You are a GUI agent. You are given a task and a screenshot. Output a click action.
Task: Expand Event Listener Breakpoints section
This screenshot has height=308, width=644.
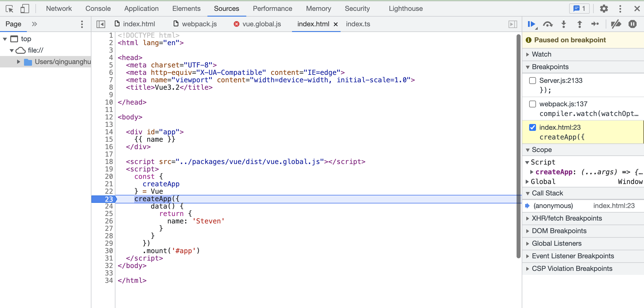point(528,256)
